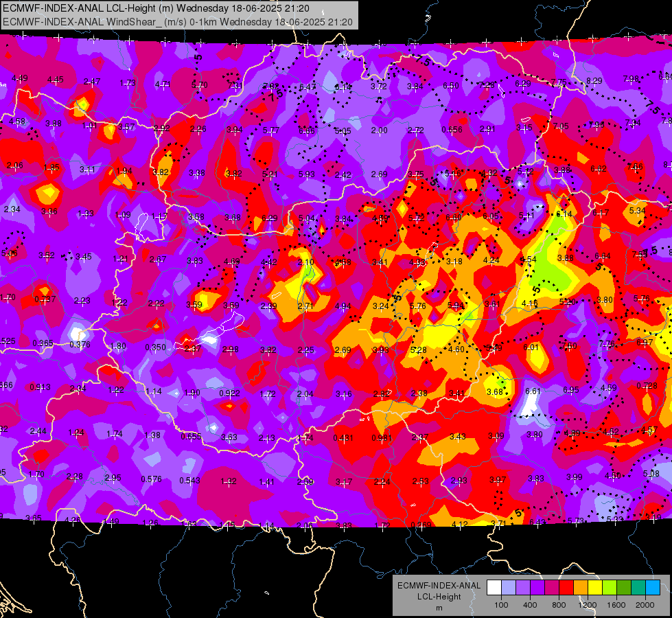Screen dimensions: 672x618
Task: Click the legend tick label 400
Action: pos(530,605)
